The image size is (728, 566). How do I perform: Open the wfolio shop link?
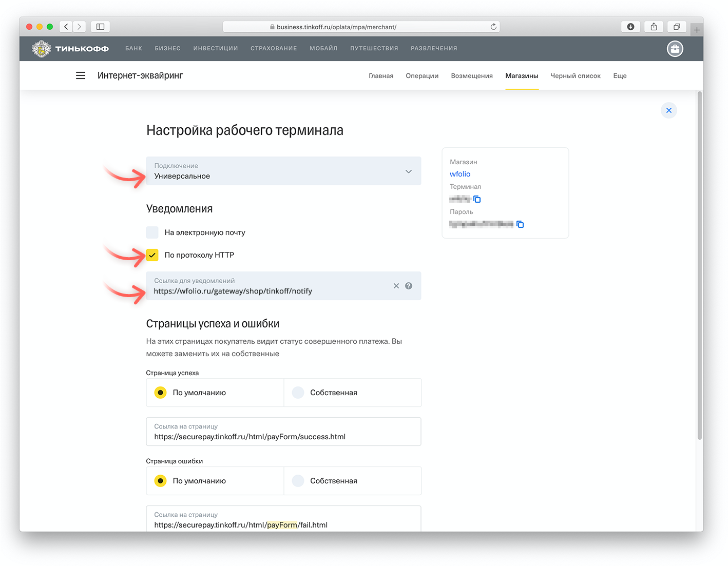point(460,174)
